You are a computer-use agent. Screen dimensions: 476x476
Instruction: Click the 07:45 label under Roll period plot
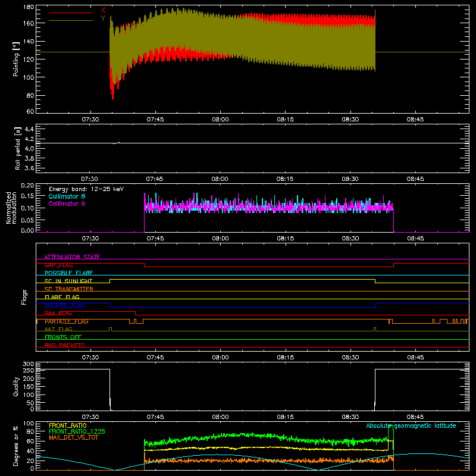pos(155,179)
